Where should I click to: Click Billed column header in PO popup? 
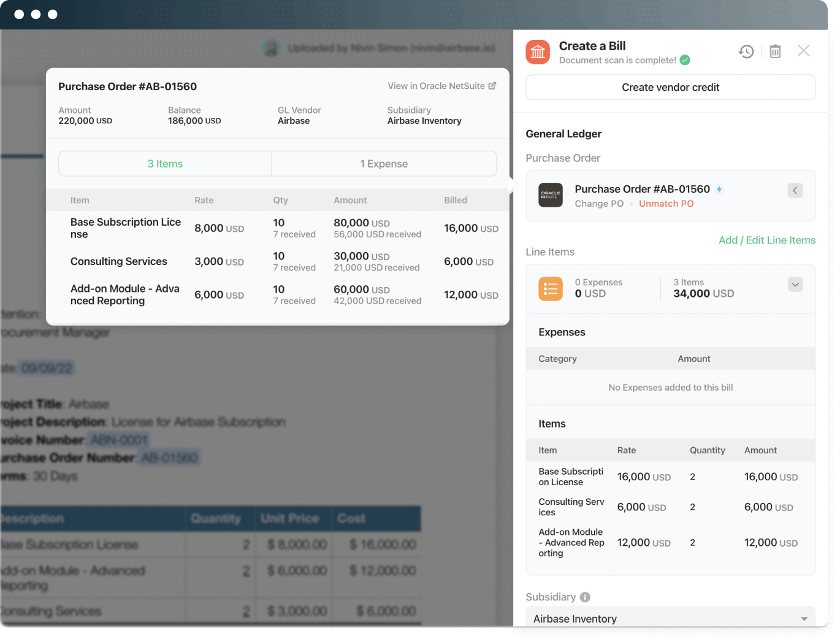(456, 200)
